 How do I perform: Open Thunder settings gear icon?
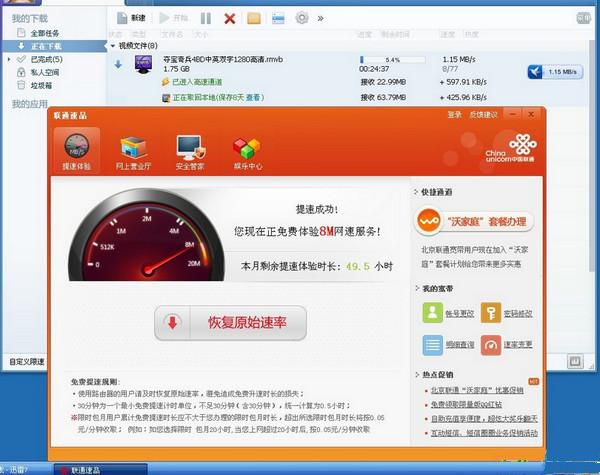(x=302, y=18)
